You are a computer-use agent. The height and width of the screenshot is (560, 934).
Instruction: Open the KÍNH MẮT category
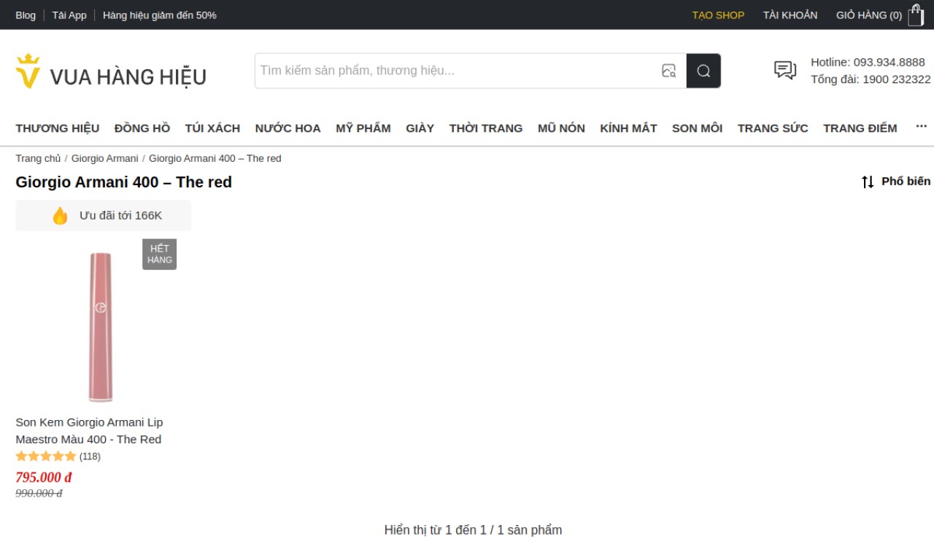click(628, 128)
